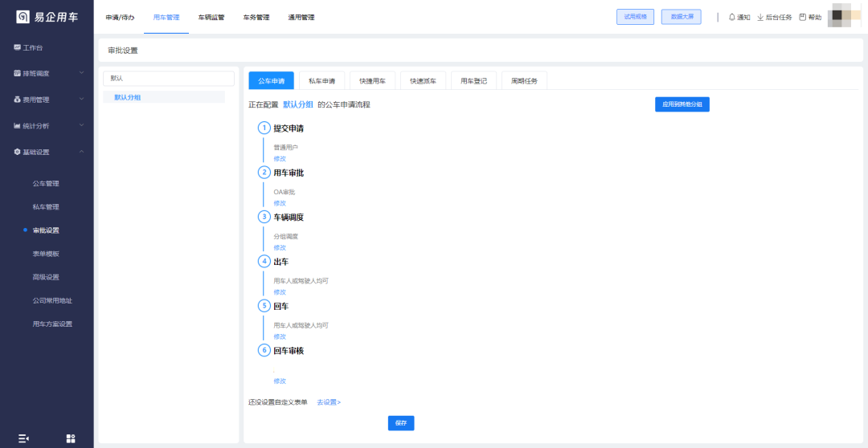This screenshot has width=868, height=448.
Task: Open 私车管理 in the sidebar
Action: 46,207
